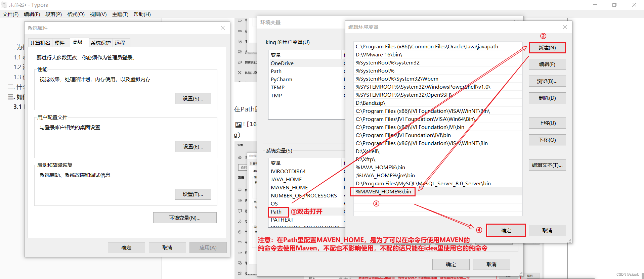Click 设置(E)... under 用户配置文件
Viewport: 644px width, 279px height.
tap(193, 147)
